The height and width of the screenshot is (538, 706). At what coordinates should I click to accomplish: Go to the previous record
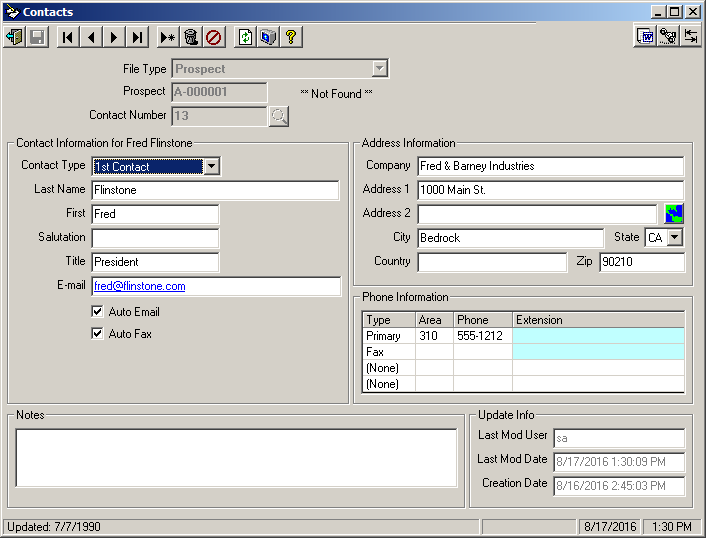coord(91,37)
